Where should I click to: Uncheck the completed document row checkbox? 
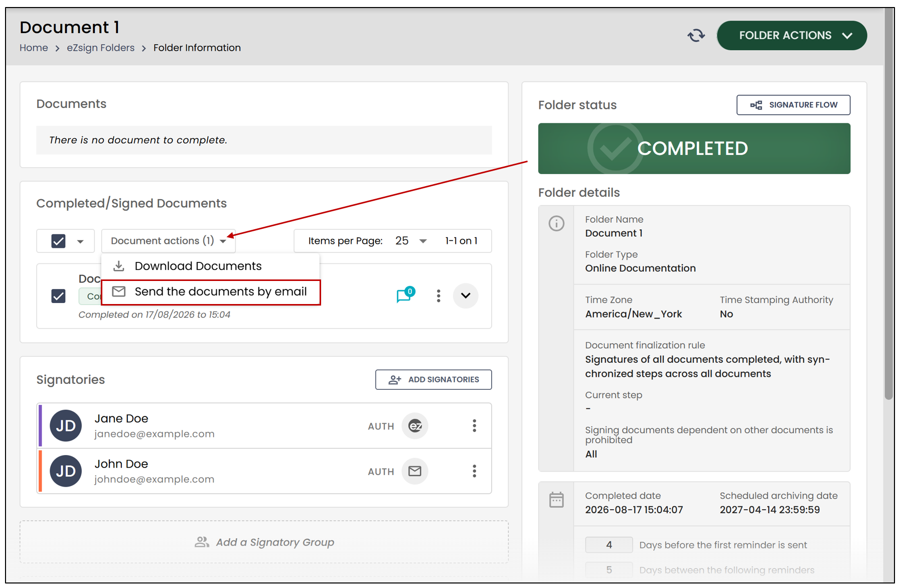click(x=59, y=296)
